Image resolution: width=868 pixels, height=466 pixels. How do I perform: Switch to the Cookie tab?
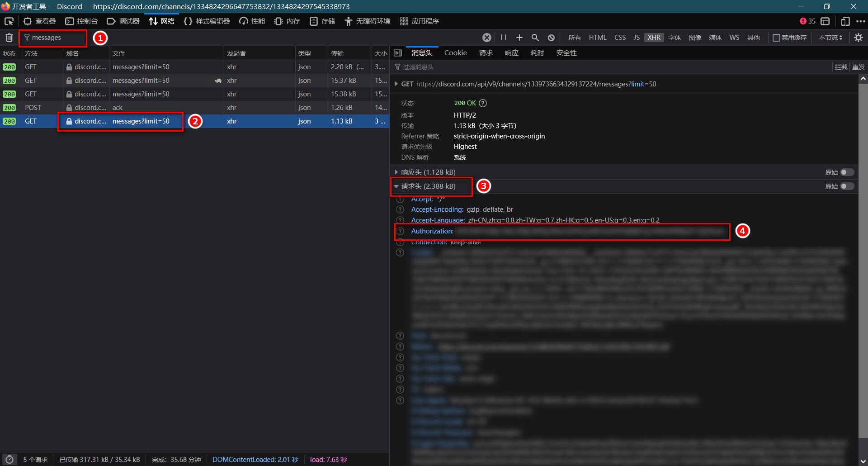coord(455,53)
